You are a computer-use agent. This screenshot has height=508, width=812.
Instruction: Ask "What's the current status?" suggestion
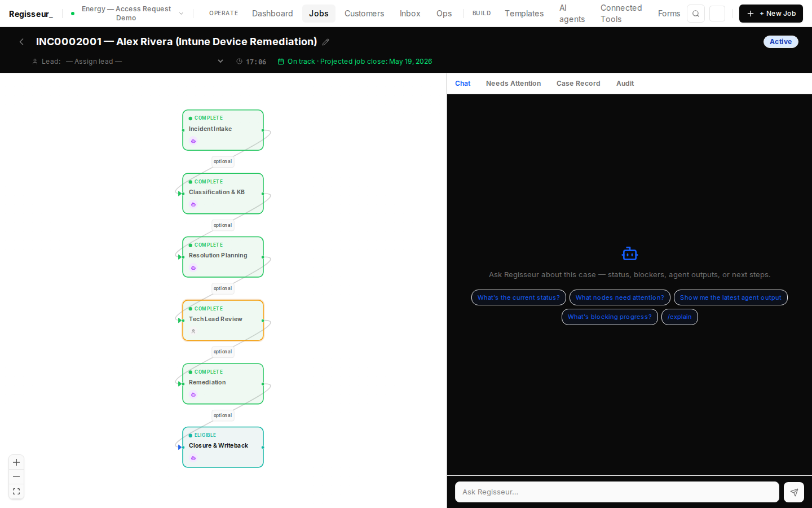click(519, 297)
